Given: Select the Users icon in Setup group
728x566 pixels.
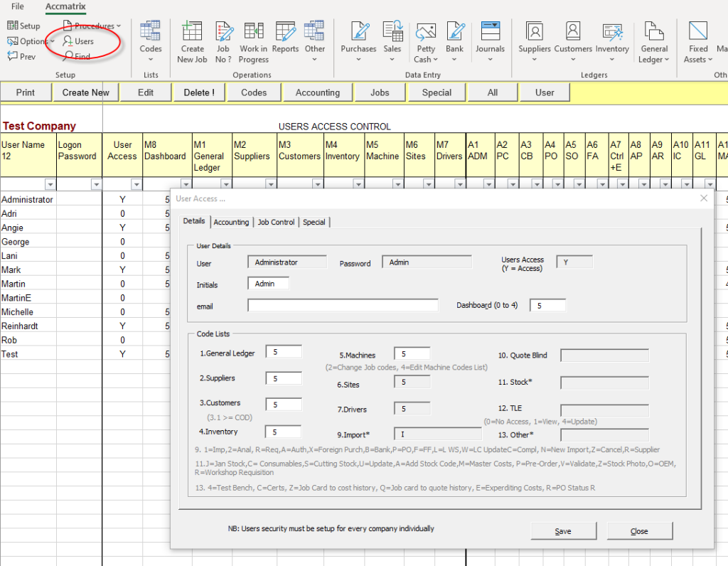Looking at the screenshot, I should click(x=78, y=41).
